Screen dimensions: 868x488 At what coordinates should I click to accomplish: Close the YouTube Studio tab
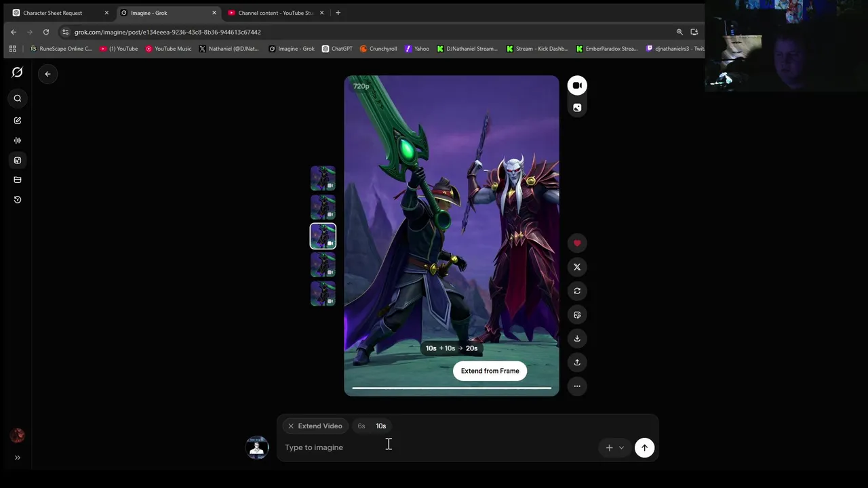[x=321, y=13]
